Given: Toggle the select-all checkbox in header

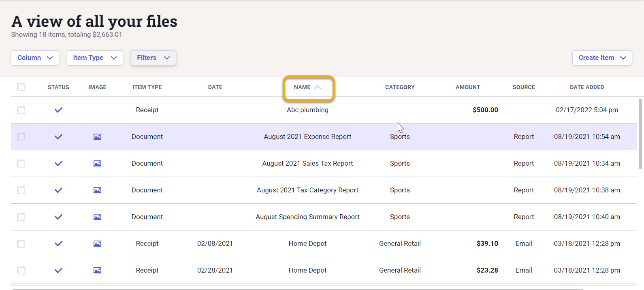Looking at the screenshot, I should 21,87.
